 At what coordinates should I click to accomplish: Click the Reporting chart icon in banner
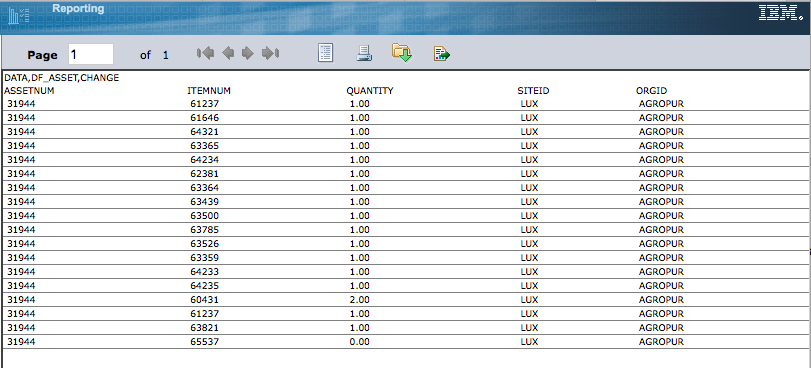[19, 15]
